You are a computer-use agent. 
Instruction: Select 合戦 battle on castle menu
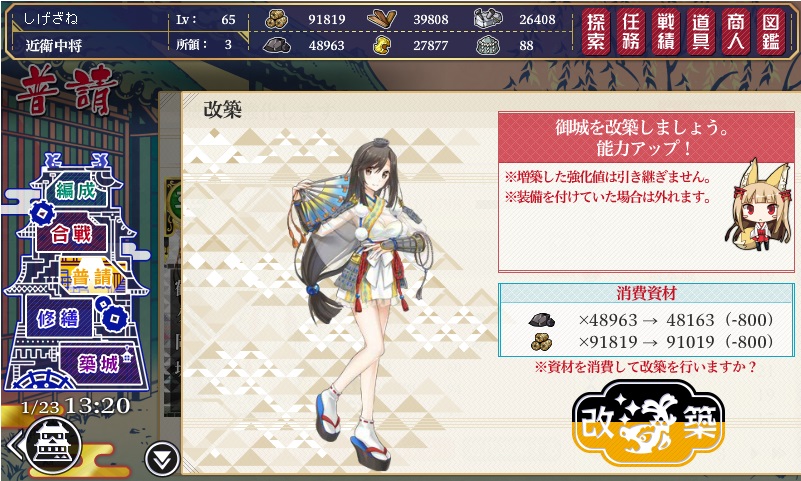click(72, 235)
